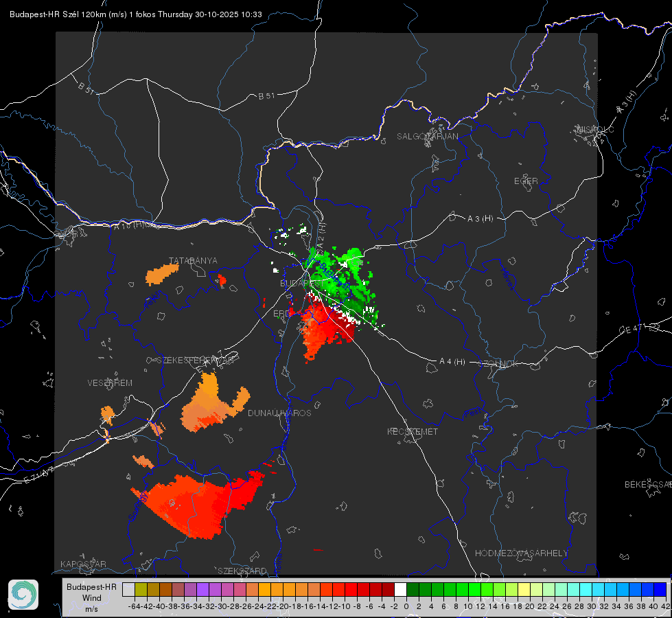Select the gray leftmost legend swatch
672x618 pixels.
(128, 589)
